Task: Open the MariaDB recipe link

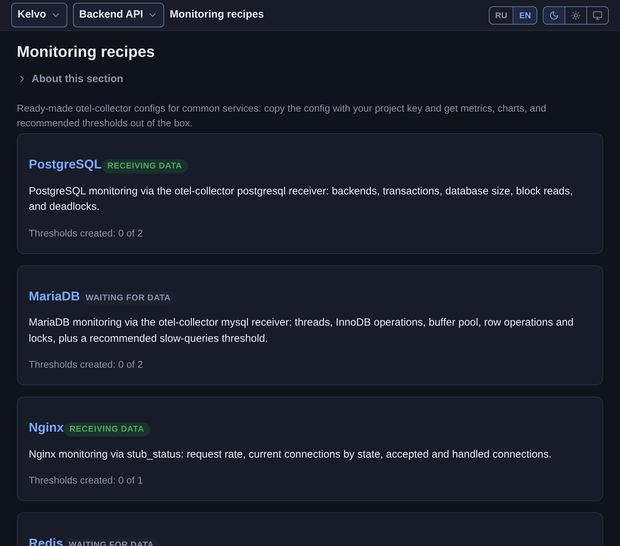Action: coord(54,296)
